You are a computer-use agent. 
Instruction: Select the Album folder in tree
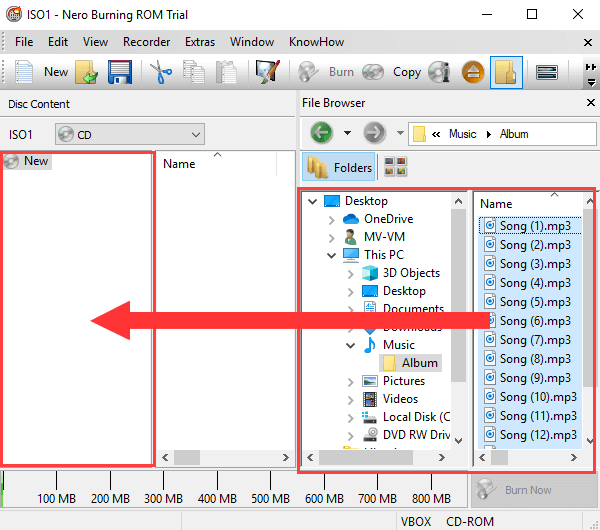point(410,363)
